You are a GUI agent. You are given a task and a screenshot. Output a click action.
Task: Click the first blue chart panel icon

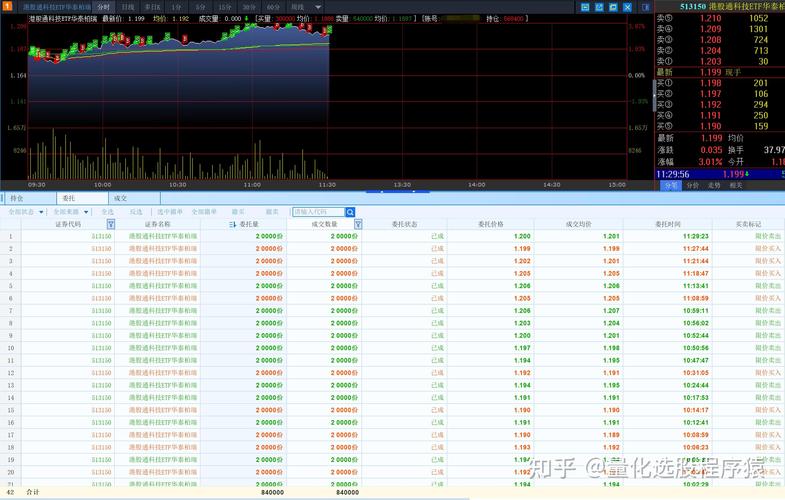(x=585, y=7)
